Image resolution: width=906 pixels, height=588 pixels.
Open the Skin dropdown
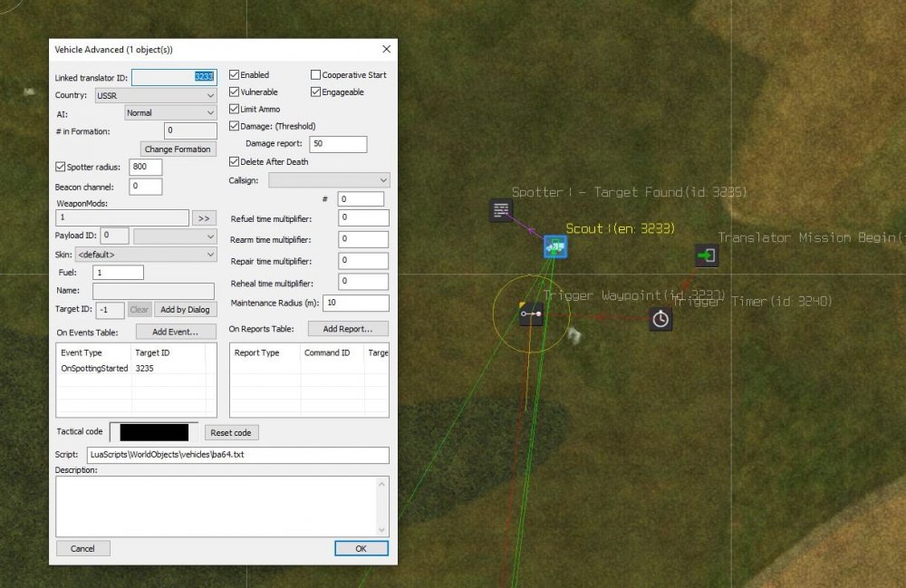point(145,255)
